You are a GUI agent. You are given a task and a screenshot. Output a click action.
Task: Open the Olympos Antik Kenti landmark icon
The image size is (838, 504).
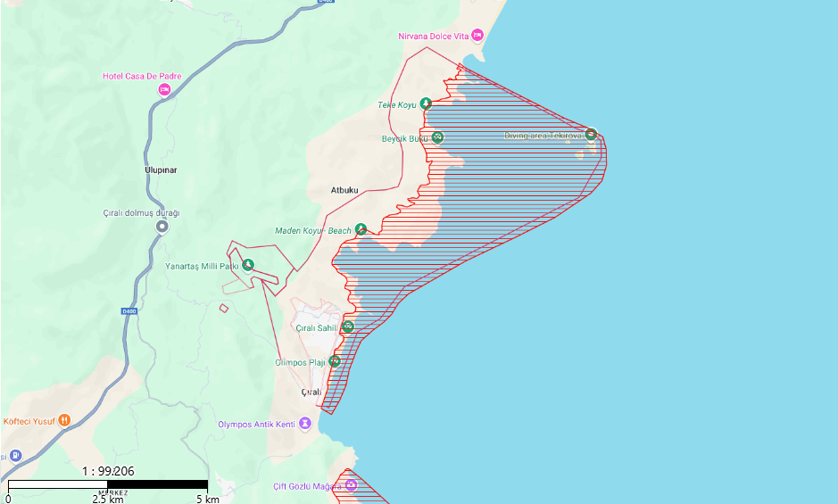point(305,424)
